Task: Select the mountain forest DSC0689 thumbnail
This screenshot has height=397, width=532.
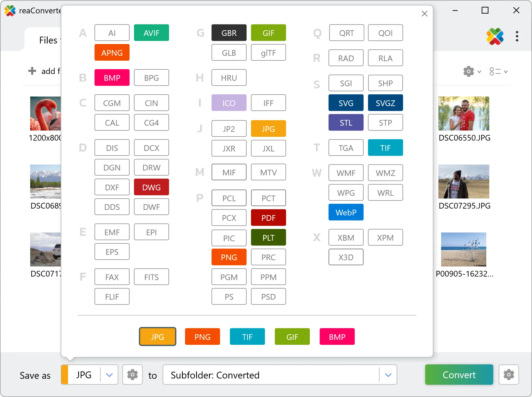Action: click(45, 181)
